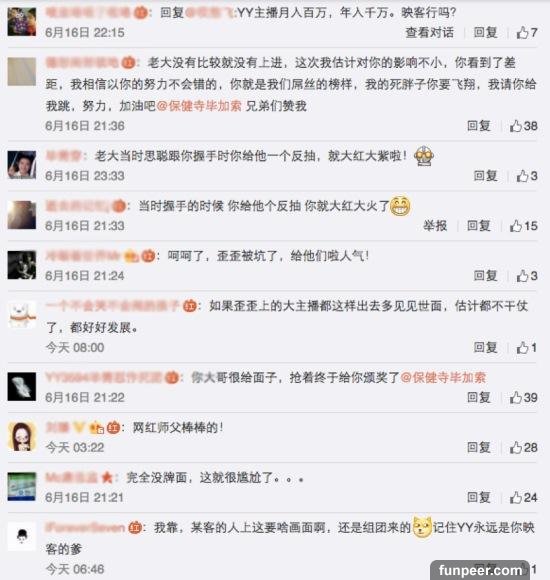Like the comment with 7 thumbs-up
Image resolution: width=550 pixels, height=580 pixels.
527,33
